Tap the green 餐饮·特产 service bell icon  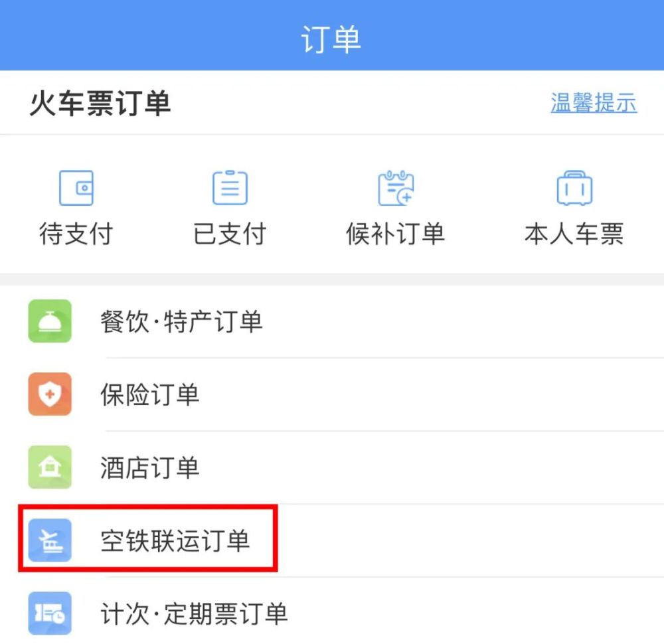coord(50,321)
